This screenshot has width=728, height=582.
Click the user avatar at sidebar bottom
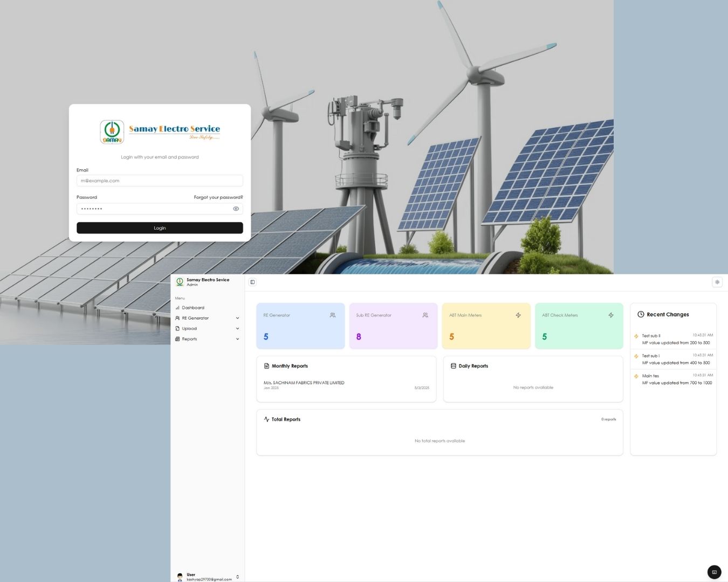[x=180, y=577]
